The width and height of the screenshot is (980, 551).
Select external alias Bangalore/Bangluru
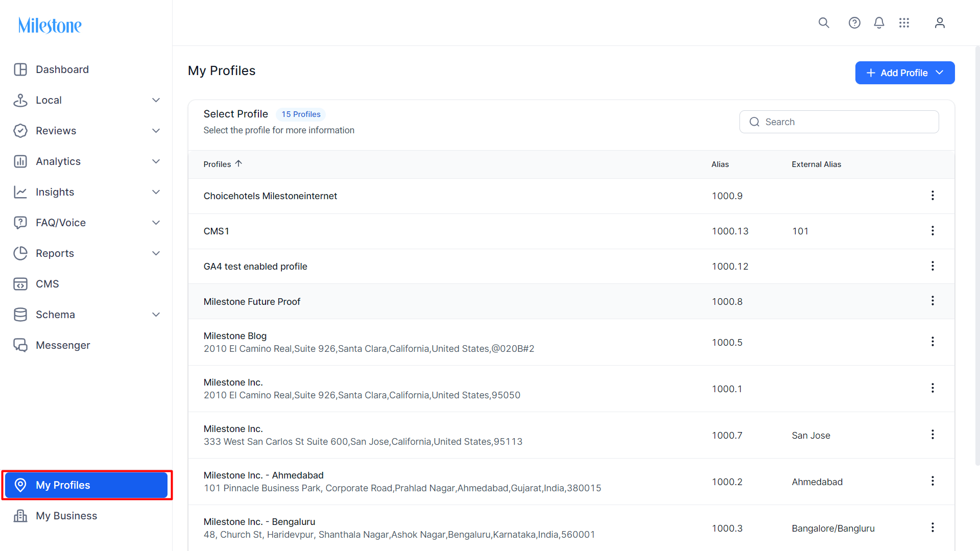tap(833, 529)
